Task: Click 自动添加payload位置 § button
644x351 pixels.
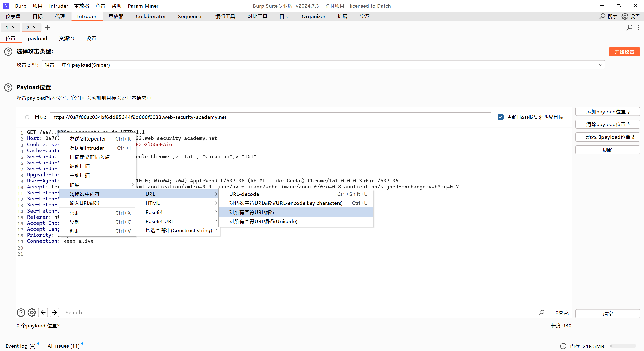Action: [608, 137]
